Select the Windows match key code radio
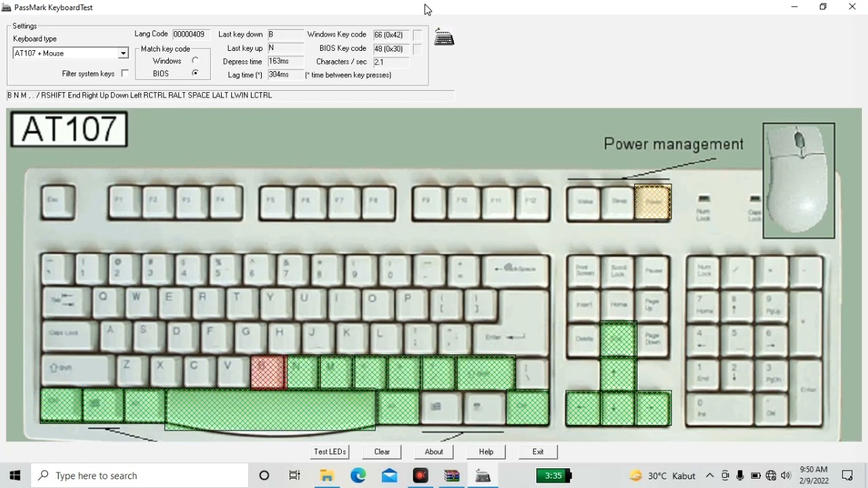This screenshot has height=488, width=868. tap(195, 60)
